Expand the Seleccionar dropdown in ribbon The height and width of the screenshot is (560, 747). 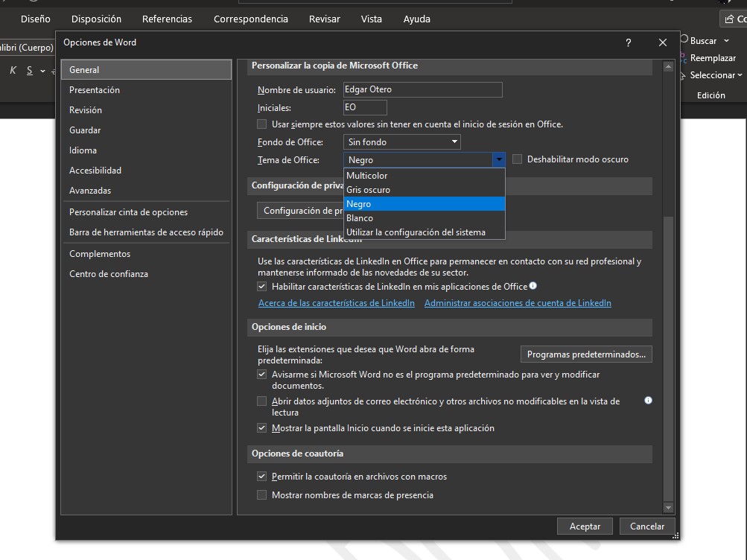[x=740, y=75]
